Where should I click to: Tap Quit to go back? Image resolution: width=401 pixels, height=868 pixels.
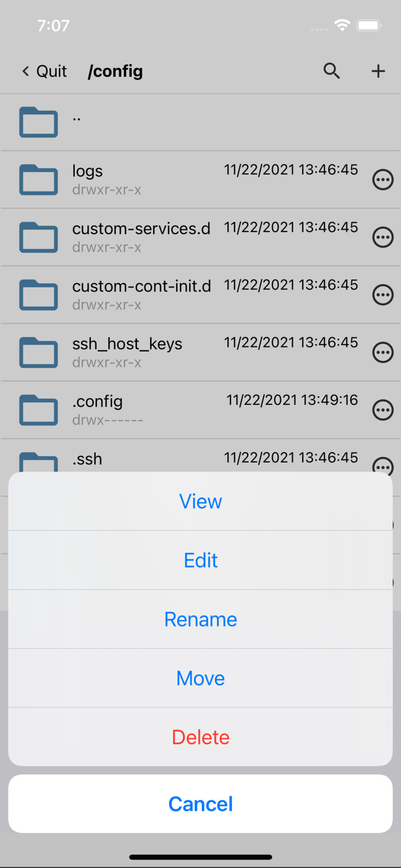44,71
